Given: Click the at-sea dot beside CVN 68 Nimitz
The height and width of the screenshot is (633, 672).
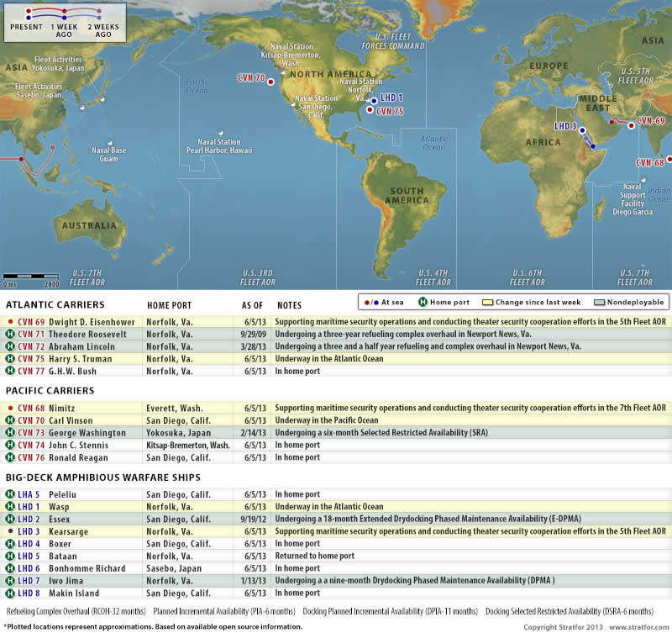Looking at the screenshot, I should point(10,408).
